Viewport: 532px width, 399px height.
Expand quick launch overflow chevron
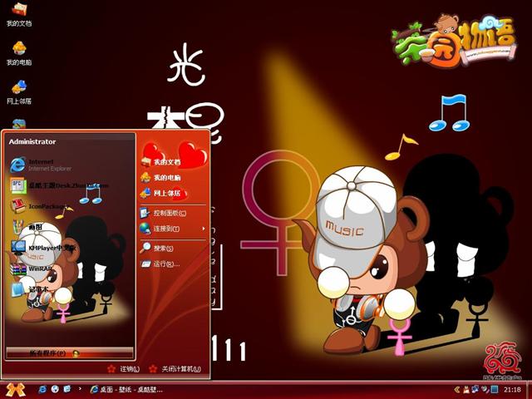(80, 388)
